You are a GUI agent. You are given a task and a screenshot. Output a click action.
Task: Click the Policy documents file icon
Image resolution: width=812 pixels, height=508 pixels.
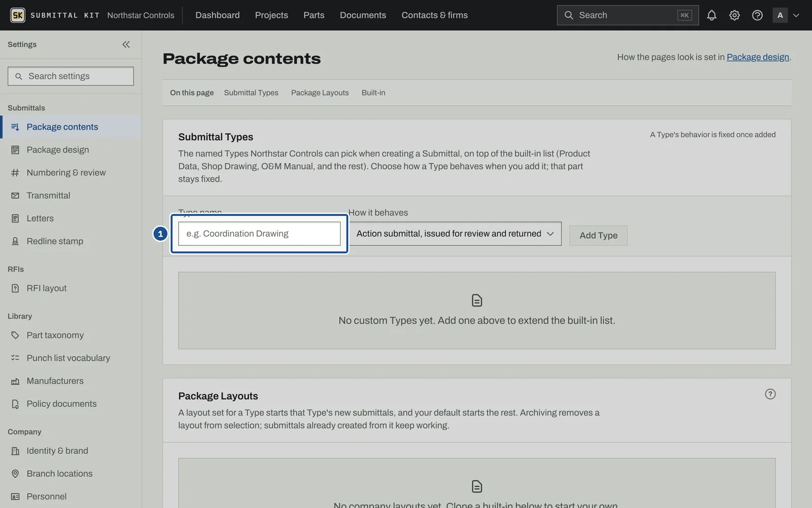point(15,404)
